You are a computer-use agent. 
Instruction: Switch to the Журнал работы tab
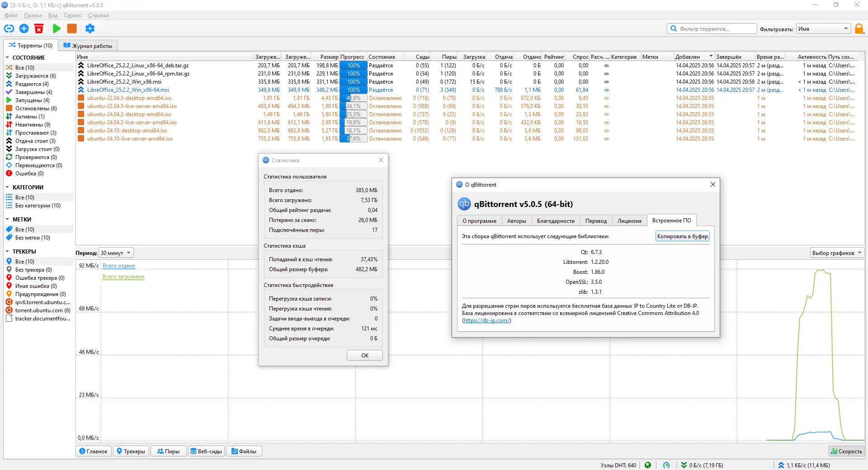coord(88,45)
